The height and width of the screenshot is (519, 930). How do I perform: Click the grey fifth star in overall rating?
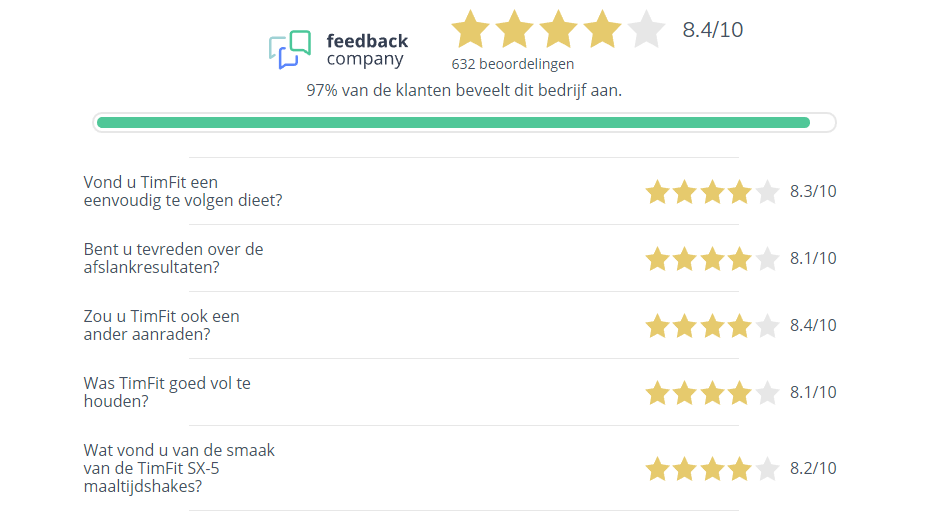pos(646,29)
